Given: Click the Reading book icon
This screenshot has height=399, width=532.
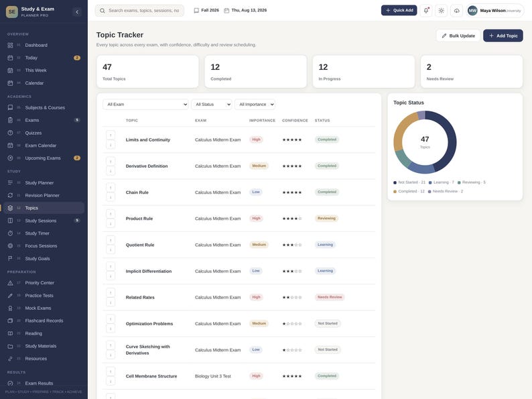Looking at the screenshot, I should tap(10, 333).
